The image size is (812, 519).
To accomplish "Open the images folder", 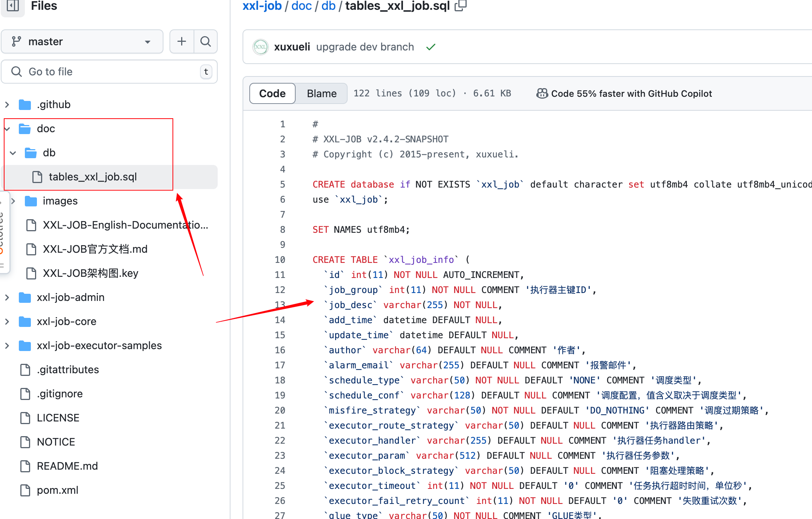I will pyautogui.click(x=60, y=201).
